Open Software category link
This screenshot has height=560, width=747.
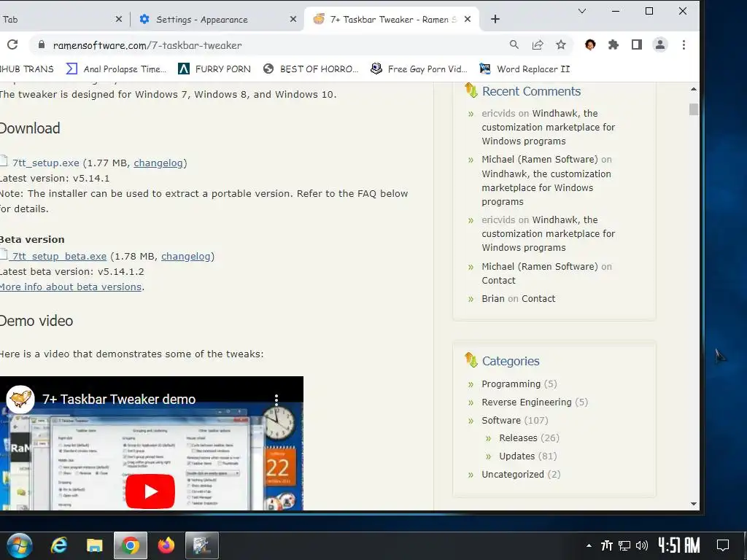click(501, 420)
